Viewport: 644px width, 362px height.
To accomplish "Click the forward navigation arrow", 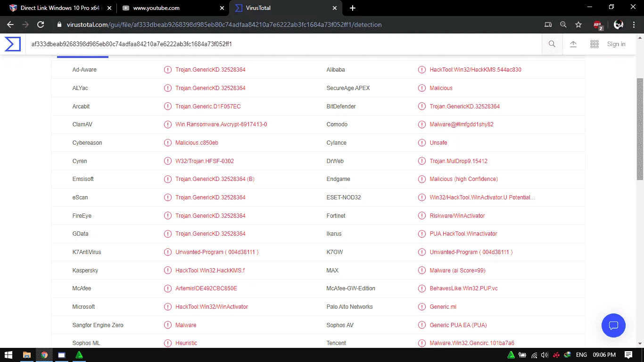I will tap(25, 25).
